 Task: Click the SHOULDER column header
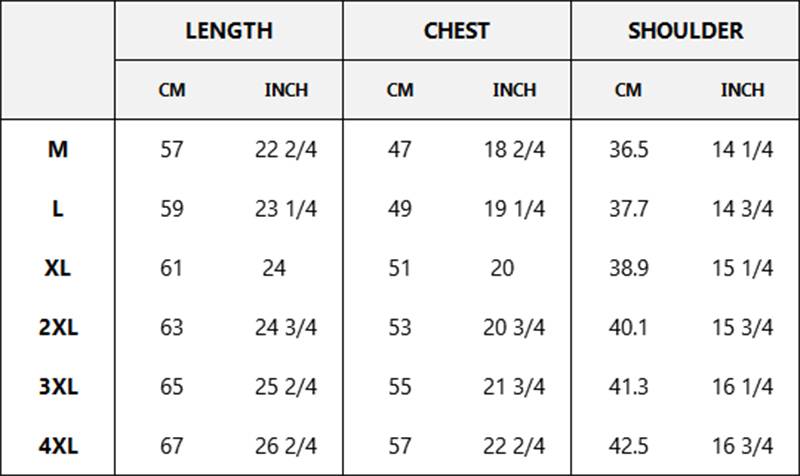tap(685, 31)
